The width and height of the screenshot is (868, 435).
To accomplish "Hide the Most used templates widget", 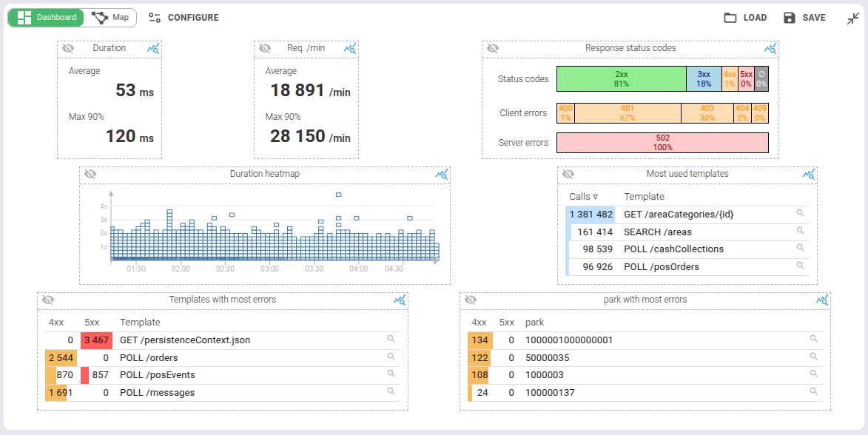I will pyautogui.click(x=567, y=175).
